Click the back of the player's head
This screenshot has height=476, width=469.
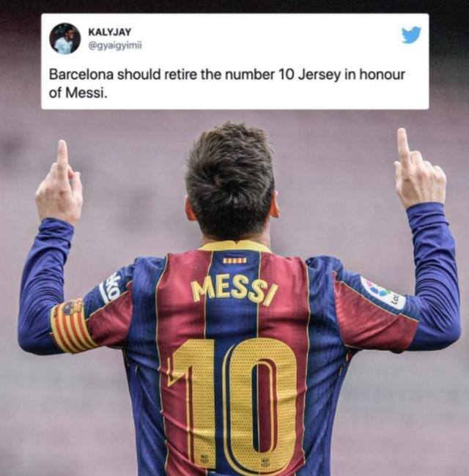pos(230,181)
